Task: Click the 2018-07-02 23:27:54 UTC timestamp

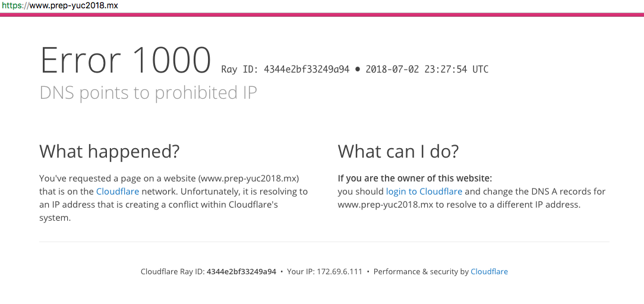Action: 427,70
